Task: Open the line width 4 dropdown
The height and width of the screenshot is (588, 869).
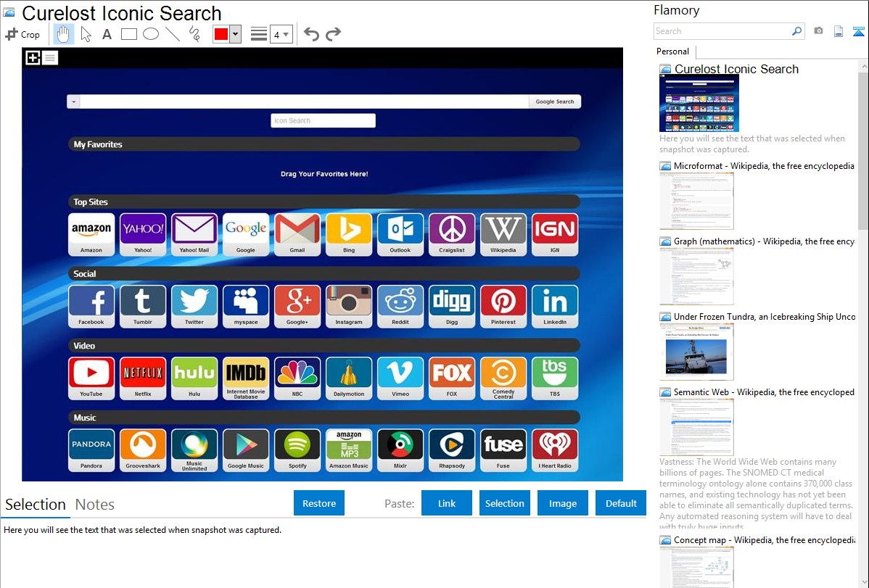Action: point(281,34)
